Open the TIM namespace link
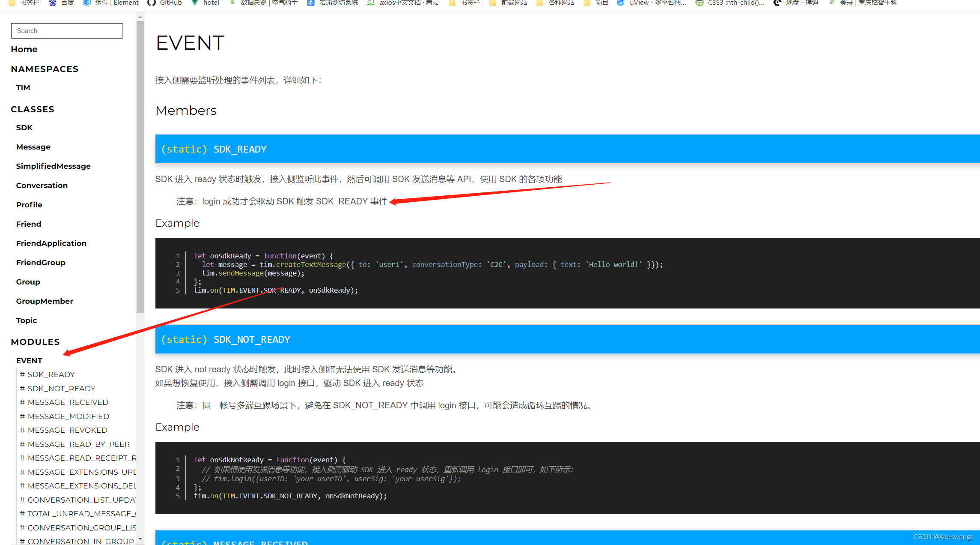 tap(23, 87)
